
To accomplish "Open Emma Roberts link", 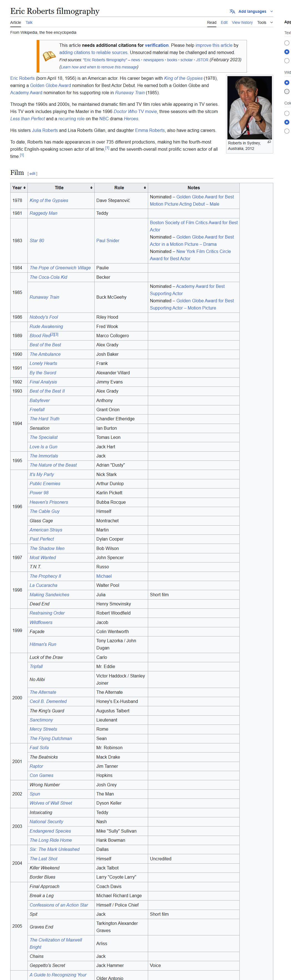I will pyautogui.click(x=150, y=130).
